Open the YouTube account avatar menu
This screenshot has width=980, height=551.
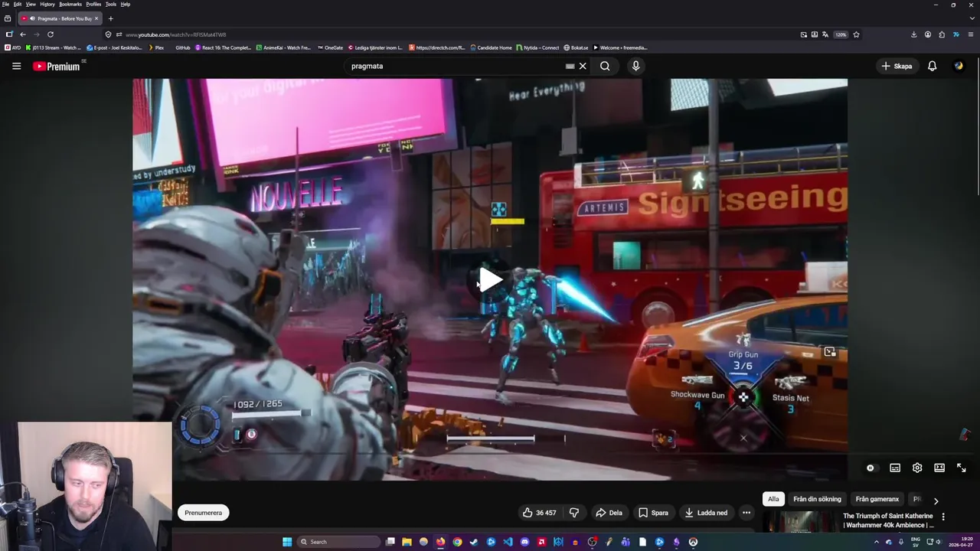click(x=959, y=66)
